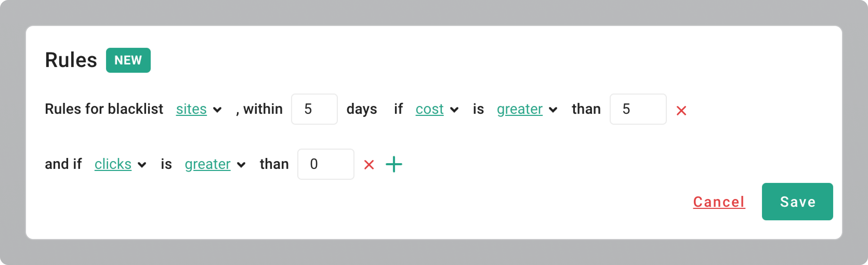Click the days input field
Image resolution: width=868 pixels, height=265 pixels.
314,109
